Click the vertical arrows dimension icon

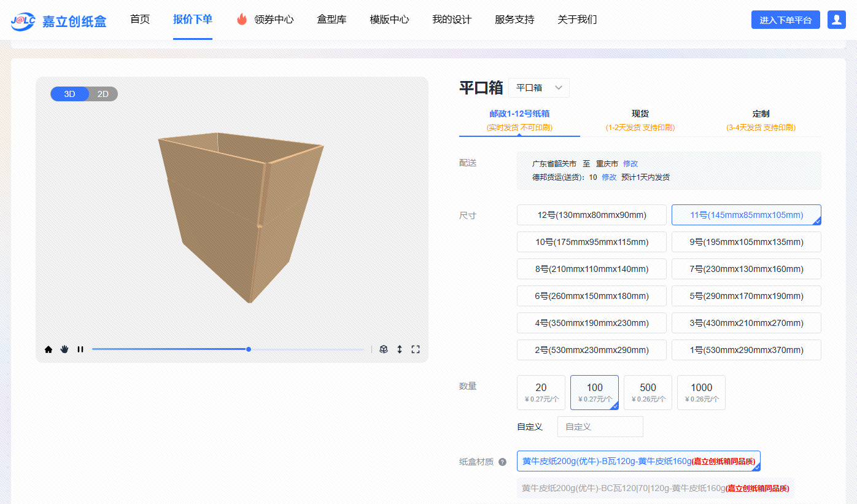point(400,349)
